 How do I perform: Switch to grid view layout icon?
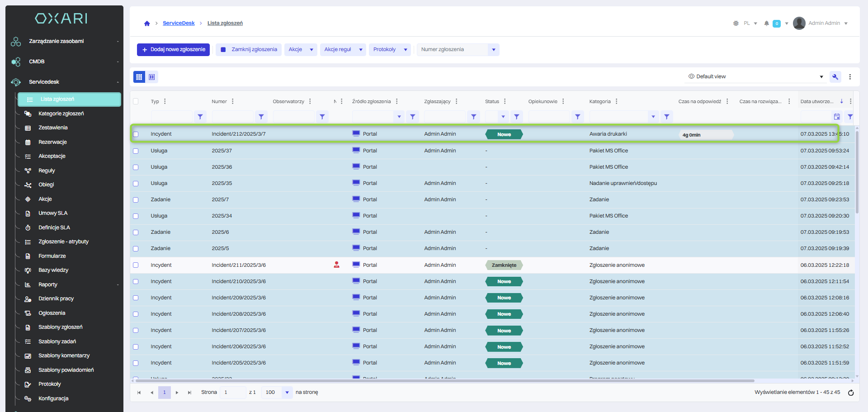pos(139,77)
